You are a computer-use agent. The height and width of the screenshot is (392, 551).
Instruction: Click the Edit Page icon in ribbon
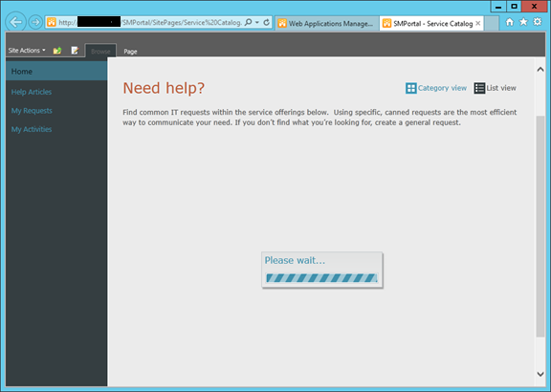75,51
